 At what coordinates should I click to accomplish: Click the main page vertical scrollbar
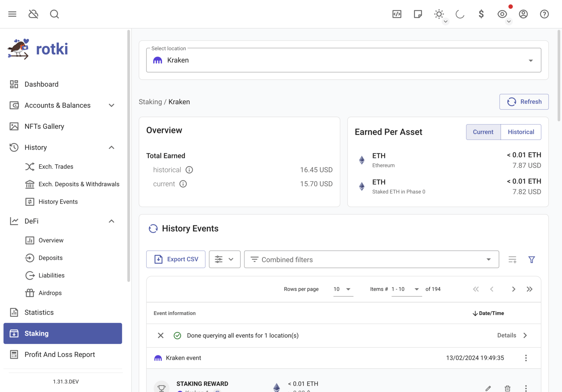click(559, 76)
